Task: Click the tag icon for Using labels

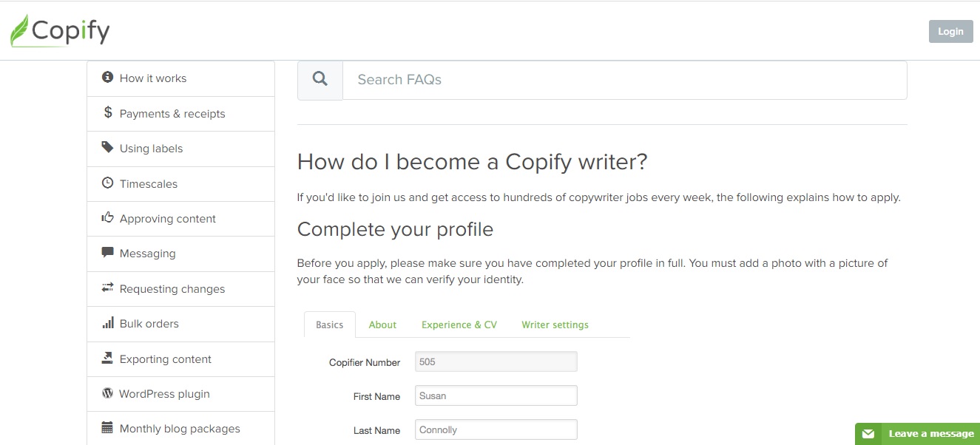Action: click(108, 148)
